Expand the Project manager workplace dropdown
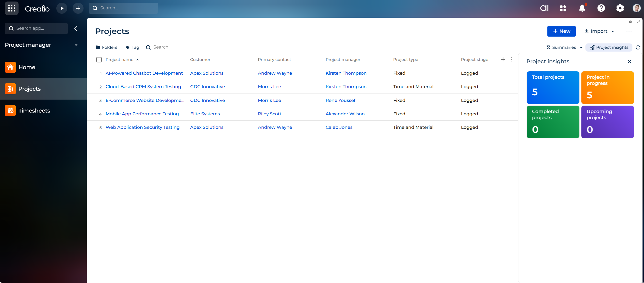 coord(76,45)
